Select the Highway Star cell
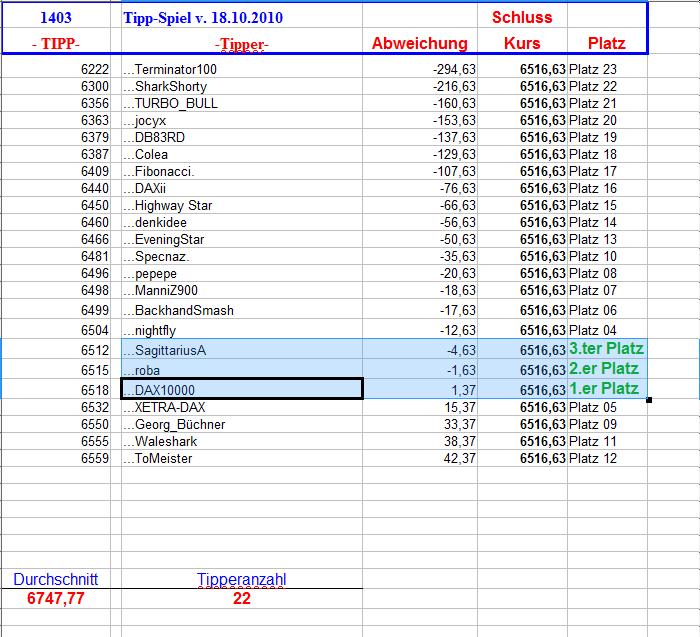The width and height of the screenshot is (700, 637). (242, 205)
